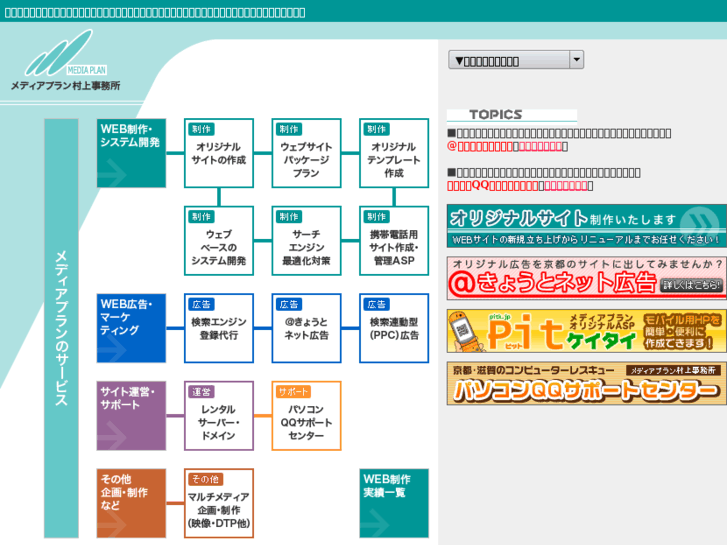
Task: Click パソコンQQサポートセンター orange banner
Action: pos(587,384)
